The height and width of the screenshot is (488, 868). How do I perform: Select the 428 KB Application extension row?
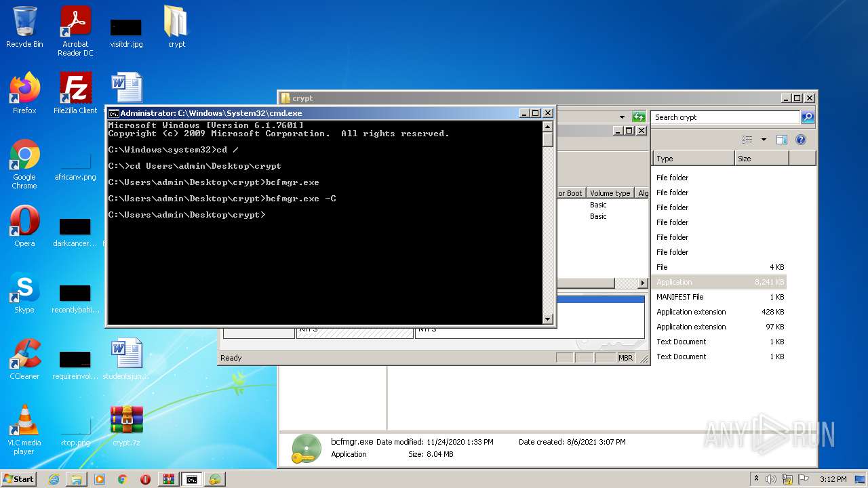(719, 312)
